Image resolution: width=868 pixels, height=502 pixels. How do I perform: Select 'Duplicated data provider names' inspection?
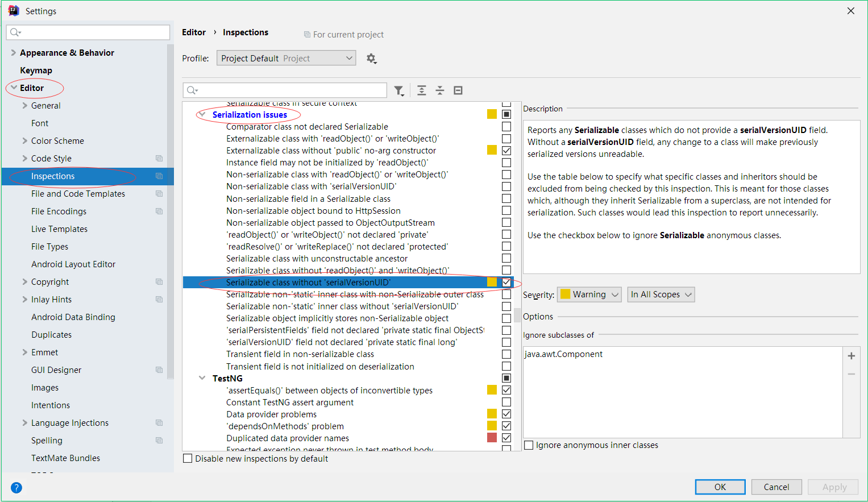tap(288, 438)
